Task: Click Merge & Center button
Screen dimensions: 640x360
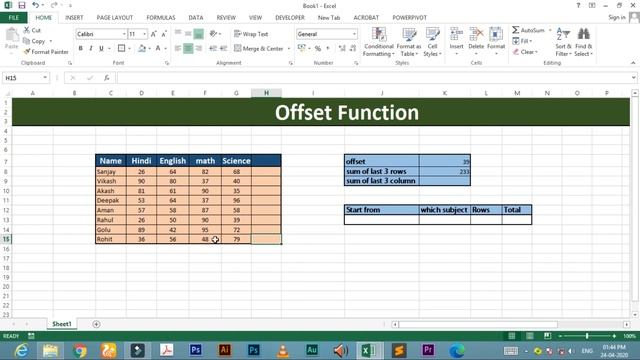Action: [259, 49]
